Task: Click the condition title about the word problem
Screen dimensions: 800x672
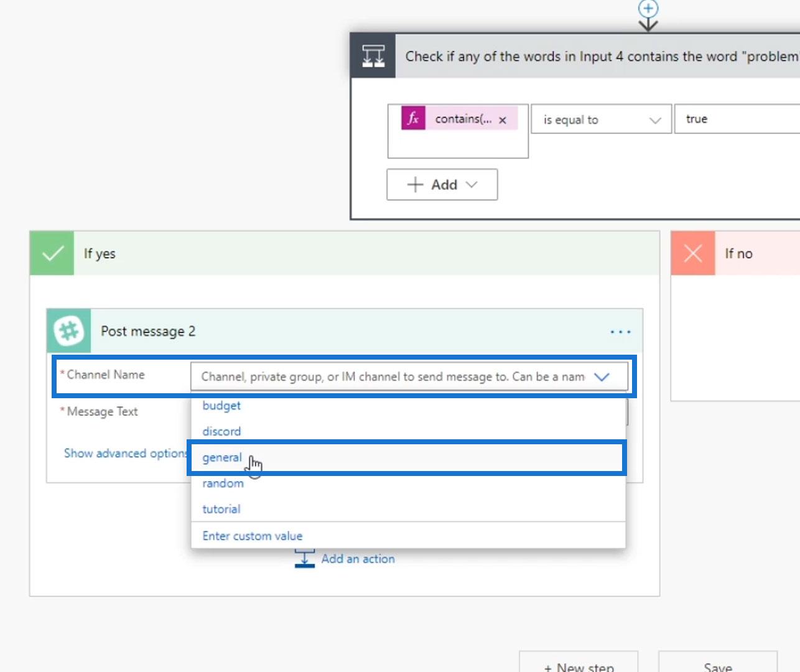Action: click(x=602, y=56)
